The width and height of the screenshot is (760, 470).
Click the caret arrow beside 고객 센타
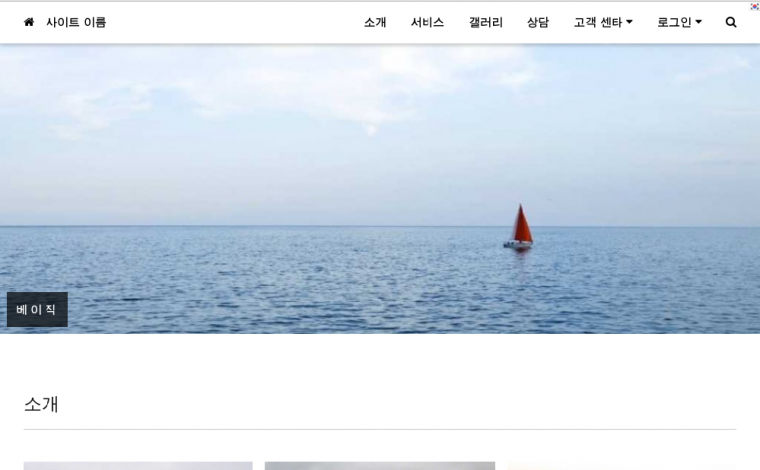point(629,22)
